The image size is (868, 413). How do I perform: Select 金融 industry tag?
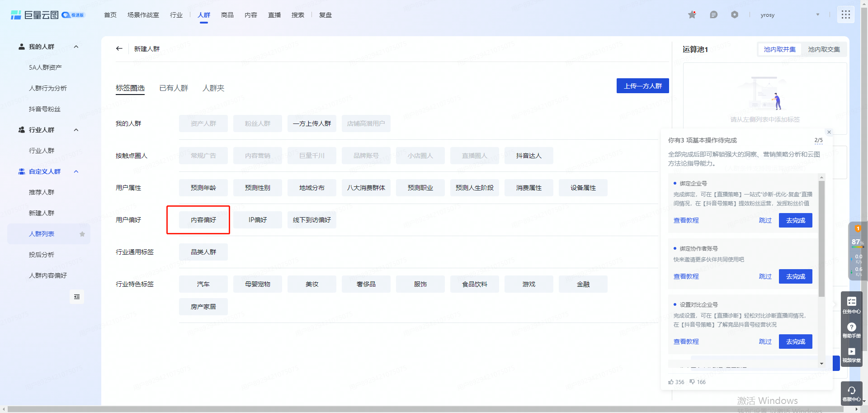pyautogui.click(x=583, y=284)
